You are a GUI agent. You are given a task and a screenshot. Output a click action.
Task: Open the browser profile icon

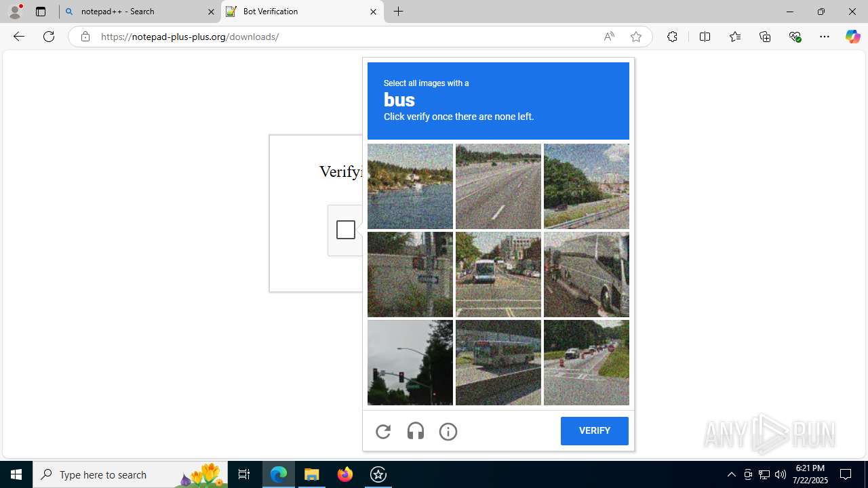(x=15, y=12)
